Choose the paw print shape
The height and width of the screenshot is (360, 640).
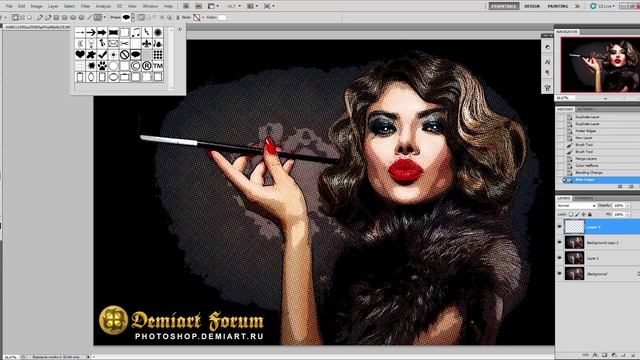point(102,66)
